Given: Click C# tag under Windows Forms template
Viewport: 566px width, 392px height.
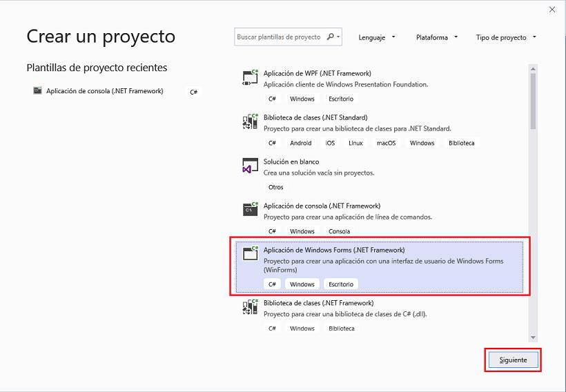Looking at the screenshot, I should coord(272,284).
